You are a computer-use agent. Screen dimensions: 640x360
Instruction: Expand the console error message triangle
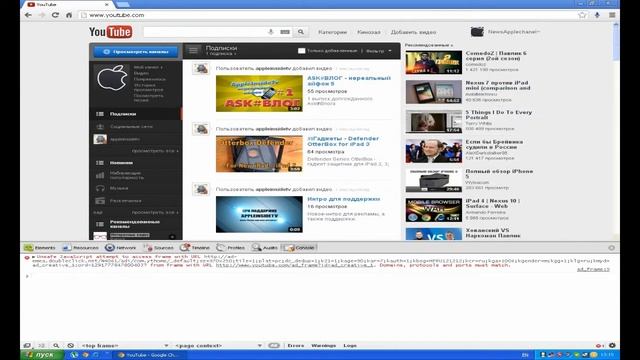[x=33, y=257]
